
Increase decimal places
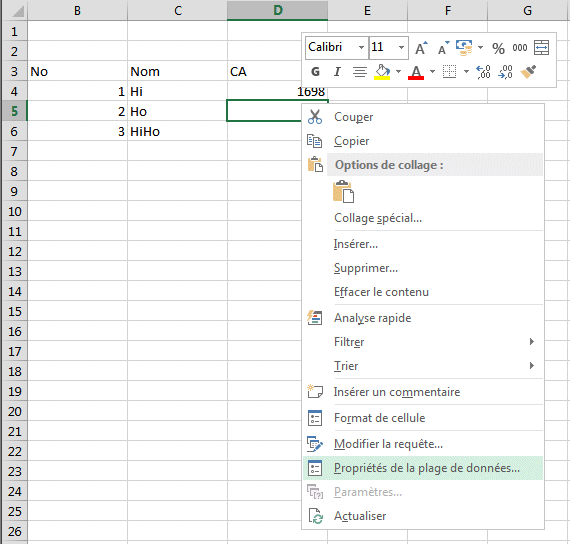coord(483,72)
